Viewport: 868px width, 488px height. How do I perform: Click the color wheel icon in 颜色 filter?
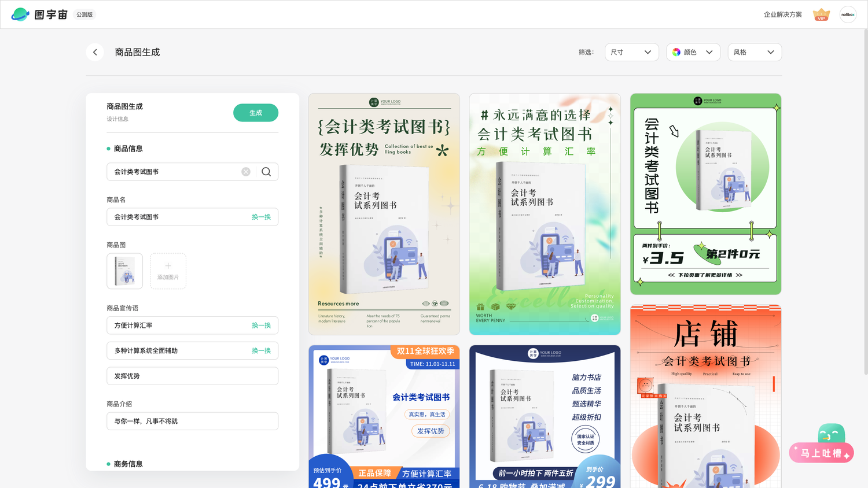(676, 52)
